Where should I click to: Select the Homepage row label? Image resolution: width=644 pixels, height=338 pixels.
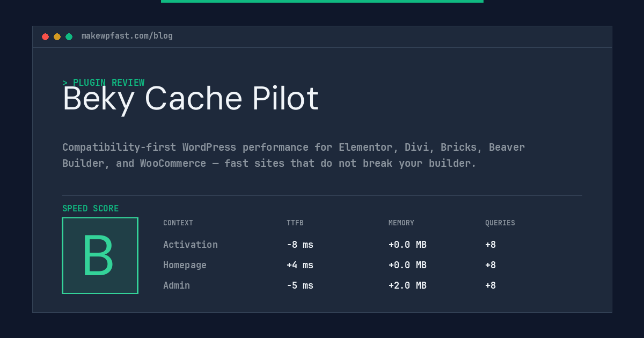coord(185,265)
